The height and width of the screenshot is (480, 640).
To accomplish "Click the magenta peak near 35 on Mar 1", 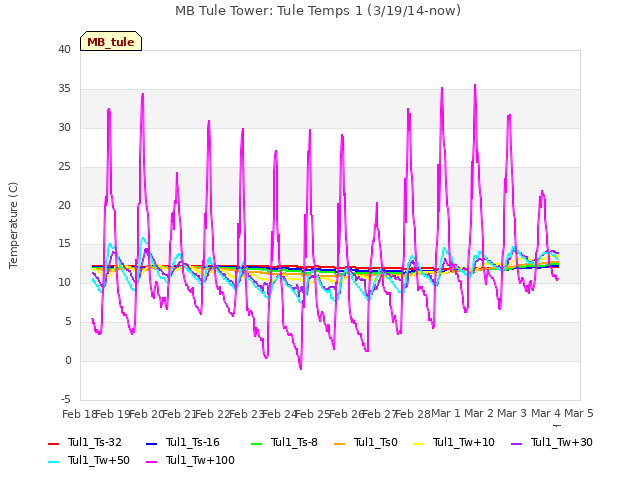I will pyautogui.click(x=442, y=88).
